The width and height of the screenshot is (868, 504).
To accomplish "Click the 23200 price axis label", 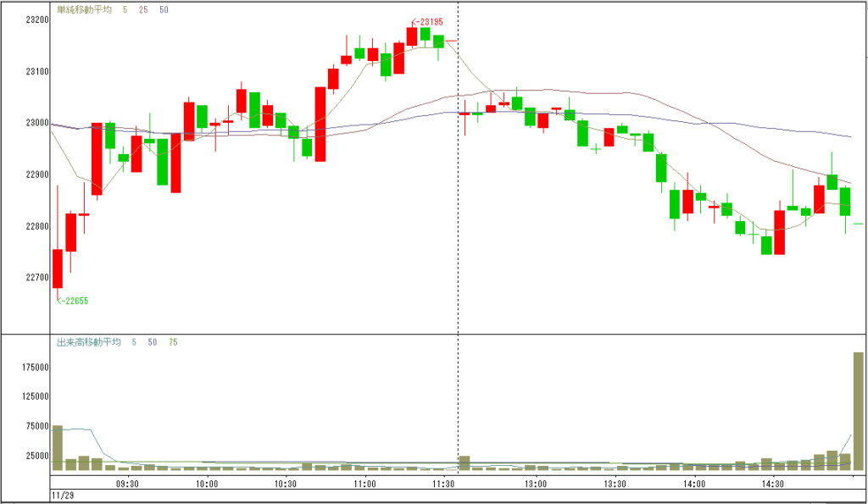I will coord(37,20).
